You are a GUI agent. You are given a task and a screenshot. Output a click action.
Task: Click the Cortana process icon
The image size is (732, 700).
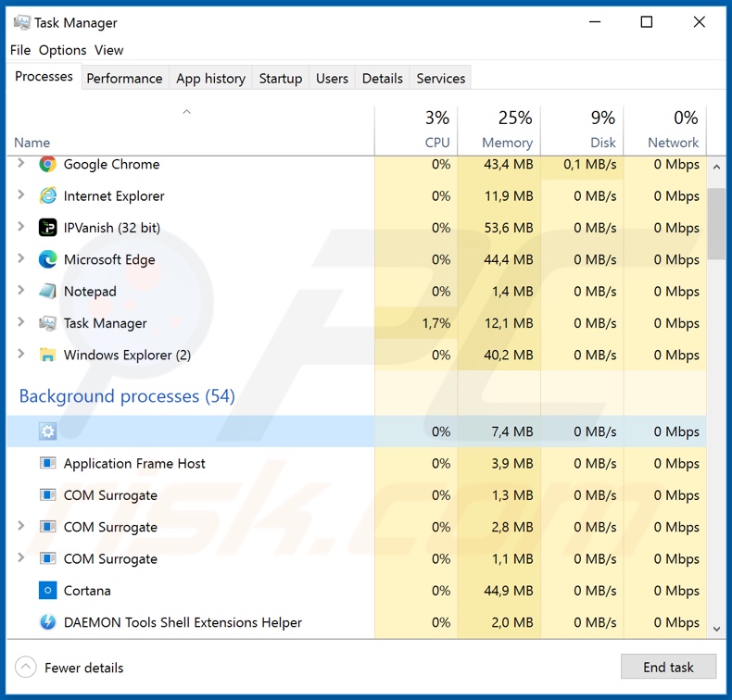(x=47, y=591)
